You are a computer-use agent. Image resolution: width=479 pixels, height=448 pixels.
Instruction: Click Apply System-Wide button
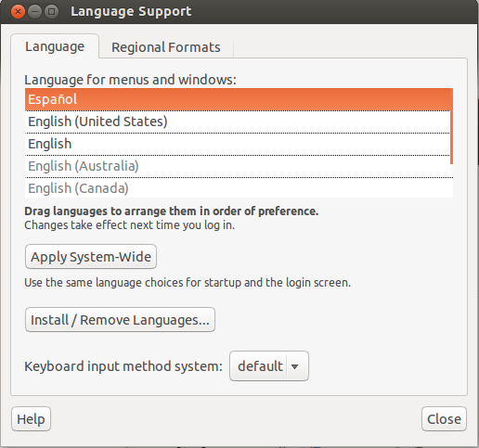pos(91,257)
